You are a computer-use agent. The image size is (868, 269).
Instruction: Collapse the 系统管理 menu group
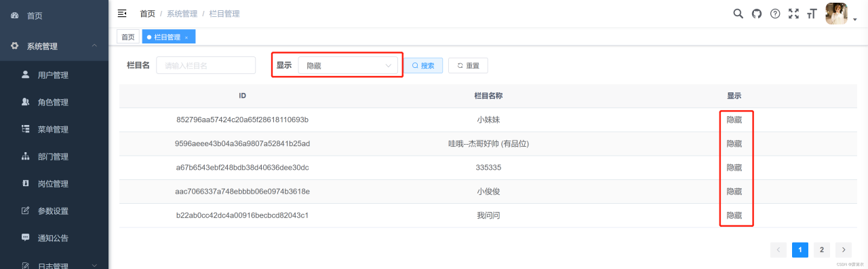[54, 46]
